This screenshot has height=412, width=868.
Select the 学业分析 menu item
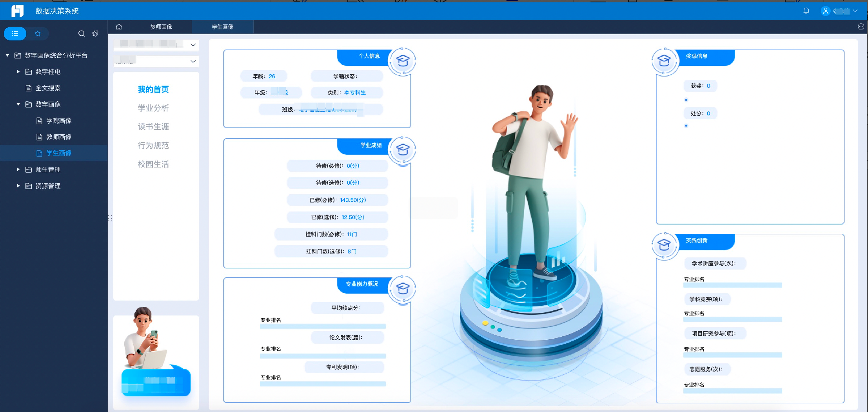(x=153, y=108)
